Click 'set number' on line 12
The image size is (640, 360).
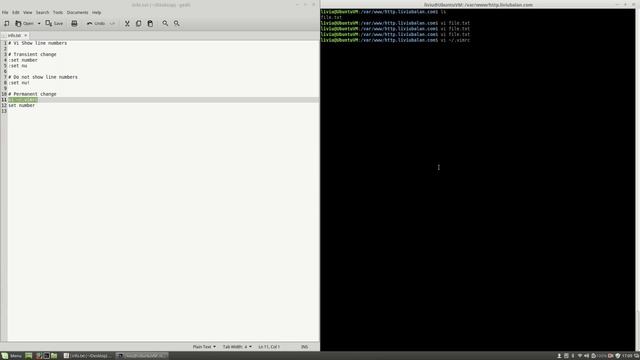22,106
